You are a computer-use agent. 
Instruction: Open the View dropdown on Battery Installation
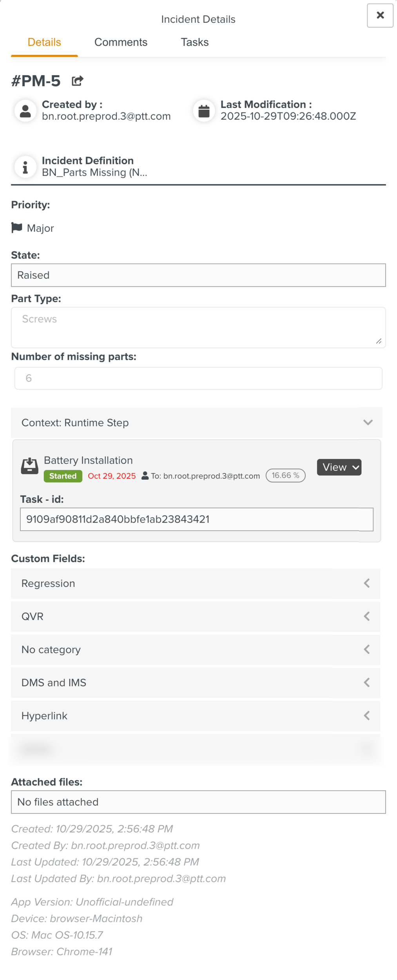(x=339, y=467)
